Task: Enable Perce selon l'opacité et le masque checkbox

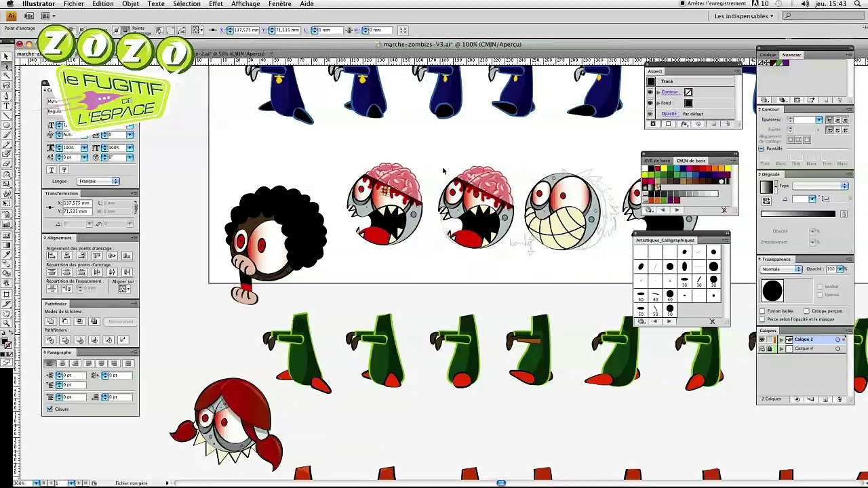Action: [x=762, y=319]
